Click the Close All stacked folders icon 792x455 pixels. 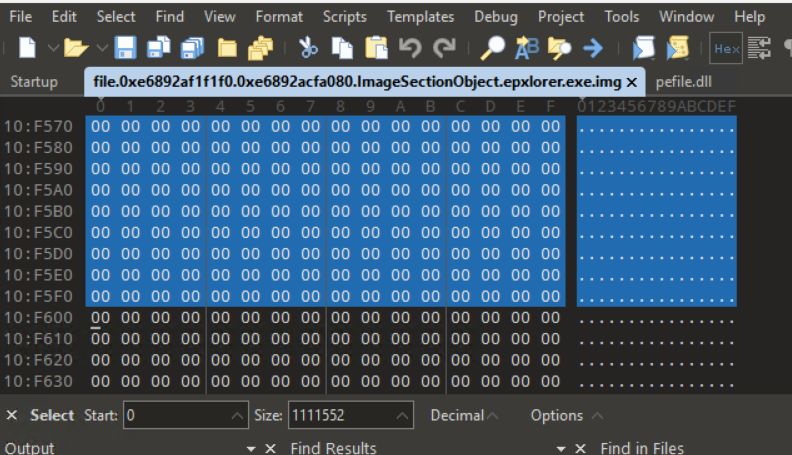click(260, 48)
